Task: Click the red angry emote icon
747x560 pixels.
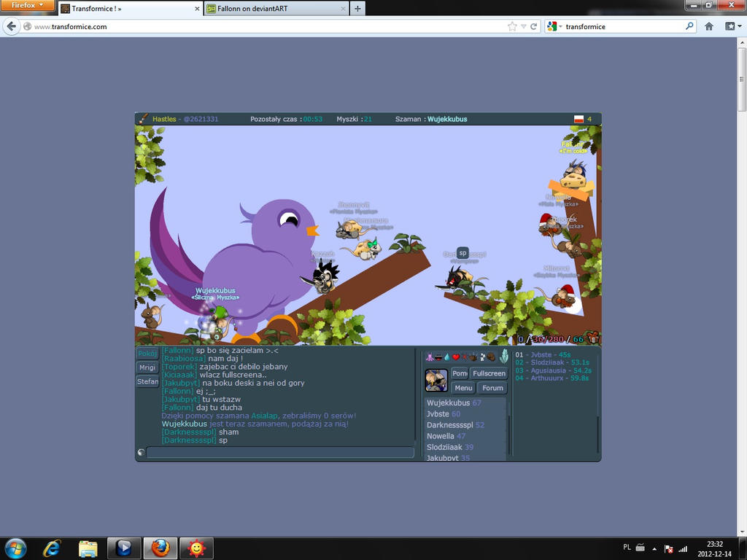Action: tap(465, 357)
